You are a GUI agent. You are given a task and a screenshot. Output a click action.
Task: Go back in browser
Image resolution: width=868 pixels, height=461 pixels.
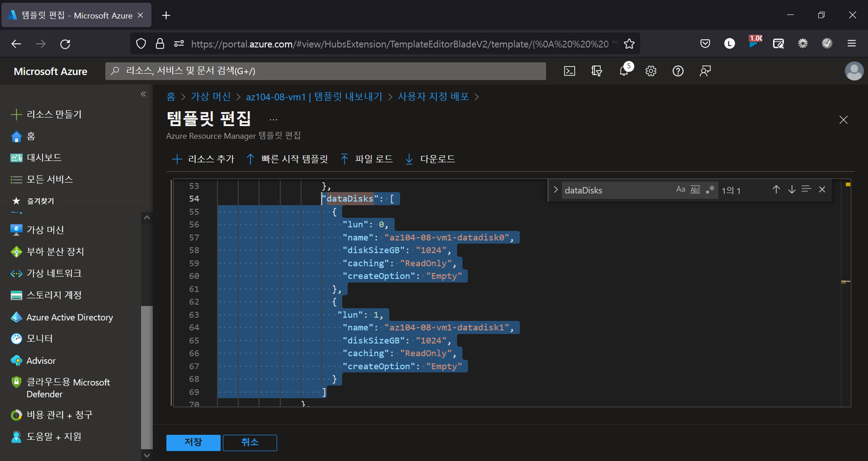click(16, 44)
